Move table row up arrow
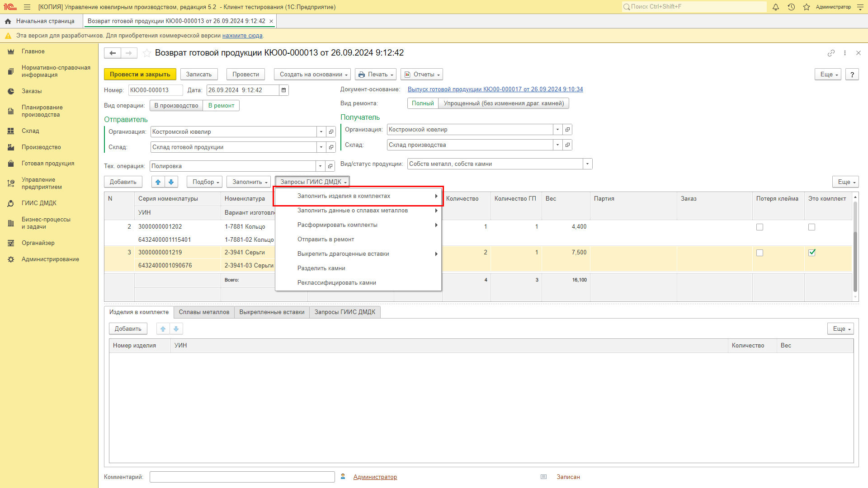868x488 pixels. pos(158,182)
